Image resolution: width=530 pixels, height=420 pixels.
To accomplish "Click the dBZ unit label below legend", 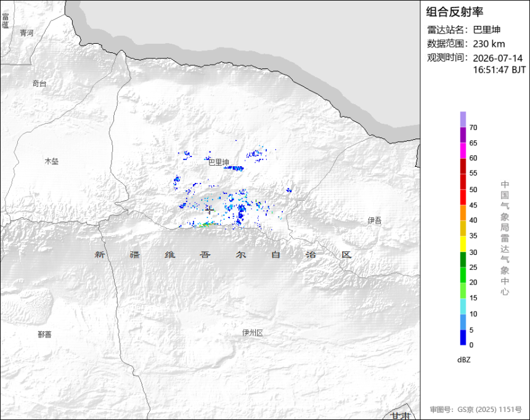I will point(463,360).
